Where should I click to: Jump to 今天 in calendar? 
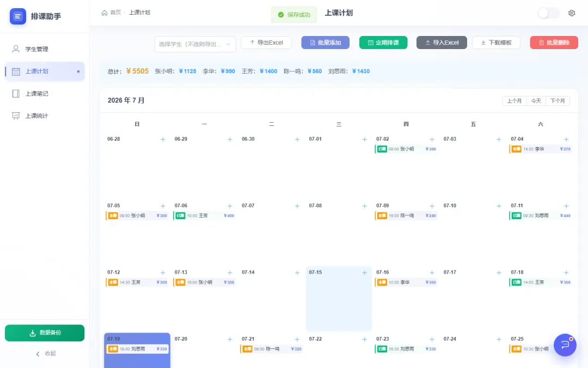pos(536,101)
